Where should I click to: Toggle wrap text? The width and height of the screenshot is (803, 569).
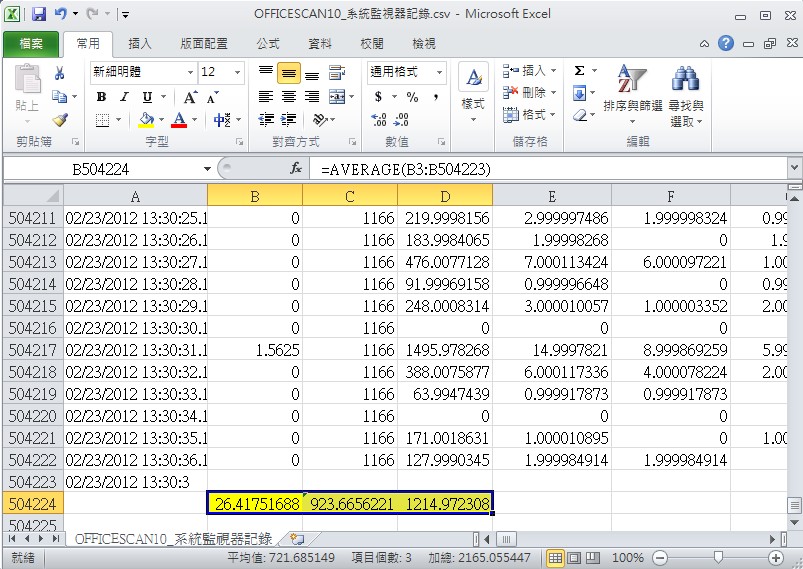[x=336, y=73]
